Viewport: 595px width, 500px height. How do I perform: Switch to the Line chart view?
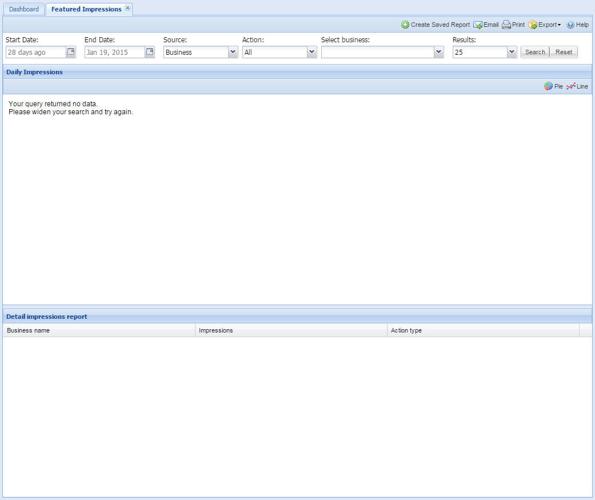(577, 86)
